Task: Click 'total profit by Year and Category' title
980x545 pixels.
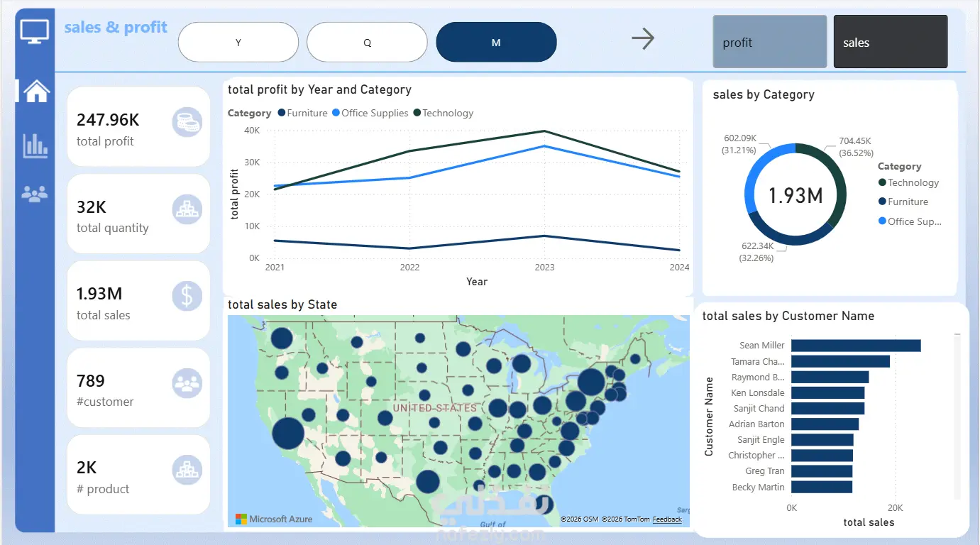Action: click(x=320, y=89)
